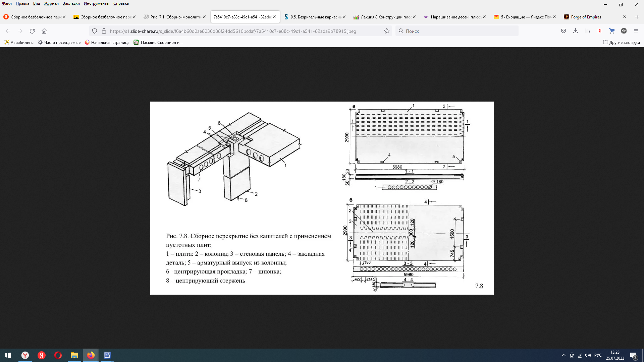Open the Файл menu
Viewport: 644px width, 362px height.
pos(7,3)
